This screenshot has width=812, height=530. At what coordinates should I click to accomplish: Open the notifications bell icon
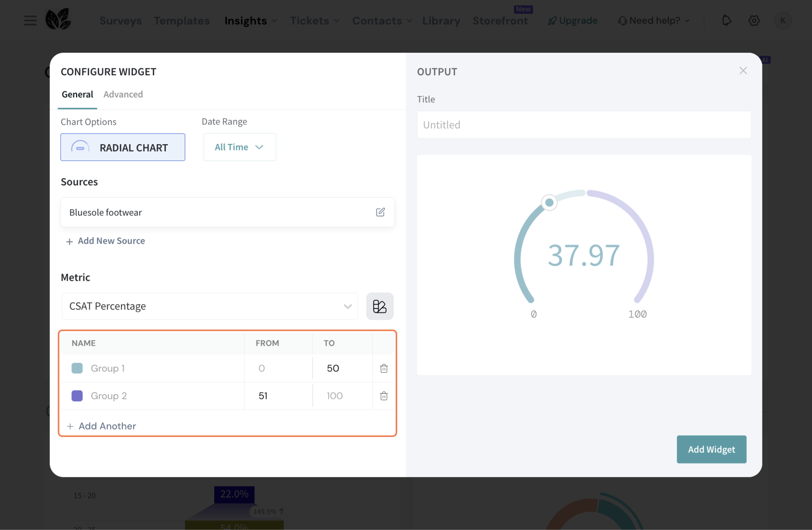726,21
